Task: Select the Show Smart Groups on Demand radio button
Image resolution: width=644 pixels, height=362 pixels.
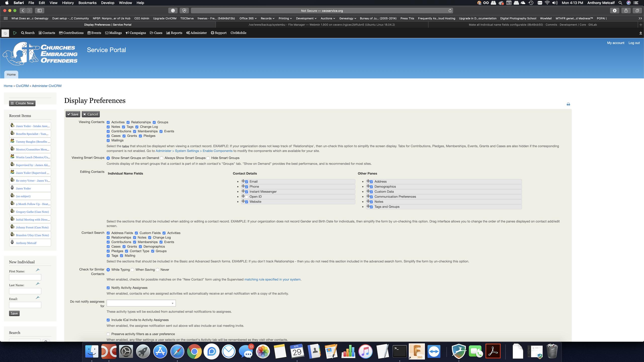Action: click(108, 158)
